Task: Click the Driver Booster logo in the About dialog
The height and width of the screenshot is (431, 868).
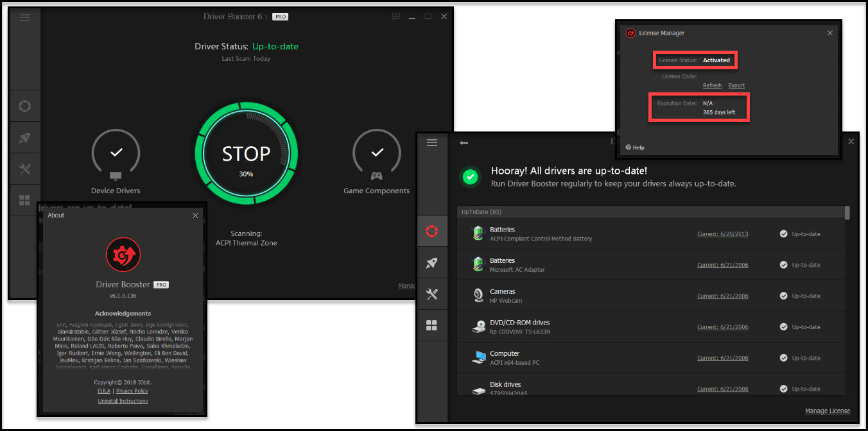Action: (123, 255)
